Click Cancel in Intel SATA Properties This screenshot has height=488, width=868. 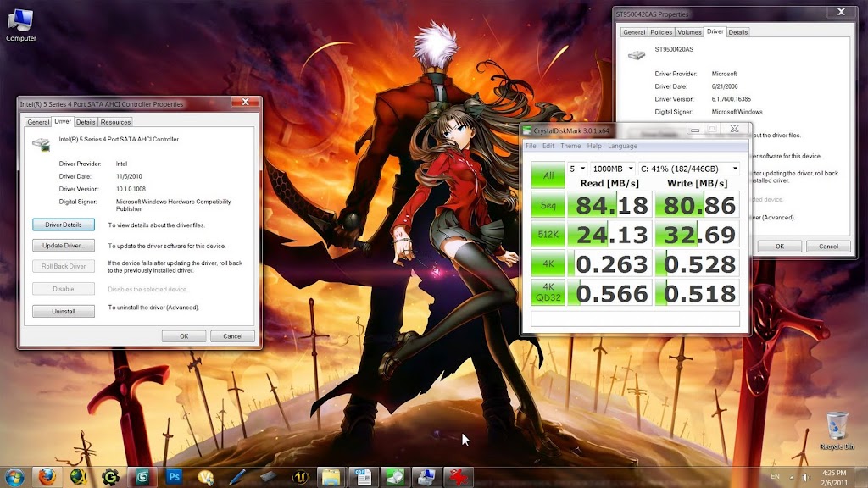(x=232, y=335)
